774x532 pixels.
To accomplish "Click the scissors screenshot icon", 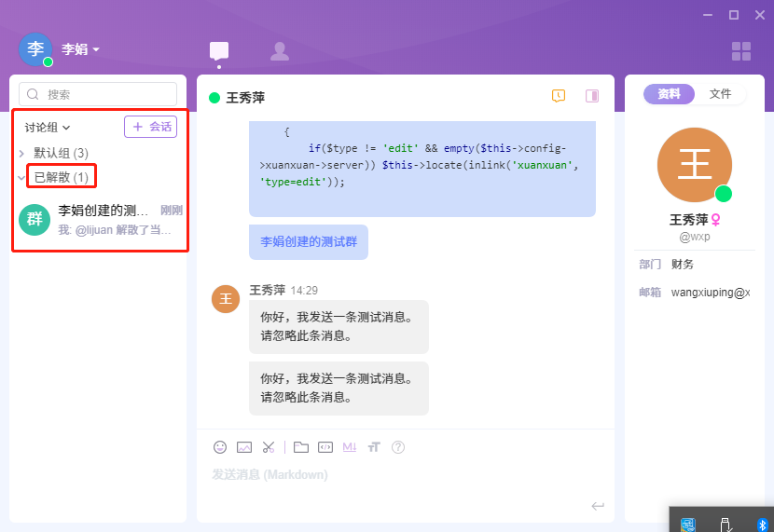I will click(x=269, y=447).
